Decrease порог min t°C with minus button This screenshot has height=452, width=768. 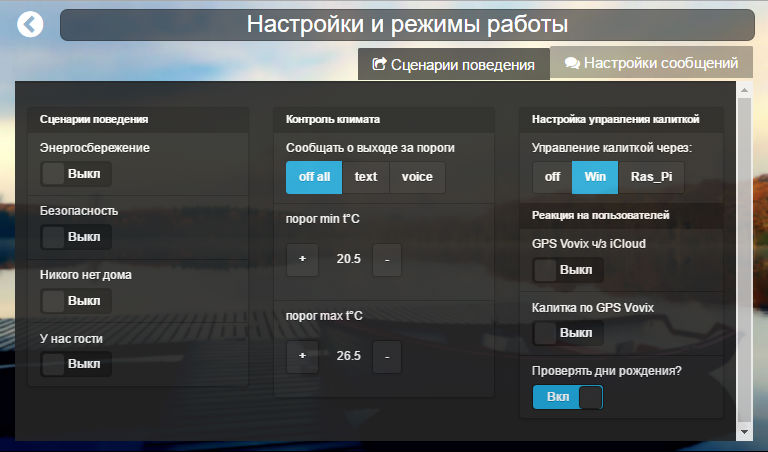pyautogui.click(x=387, y=260)
